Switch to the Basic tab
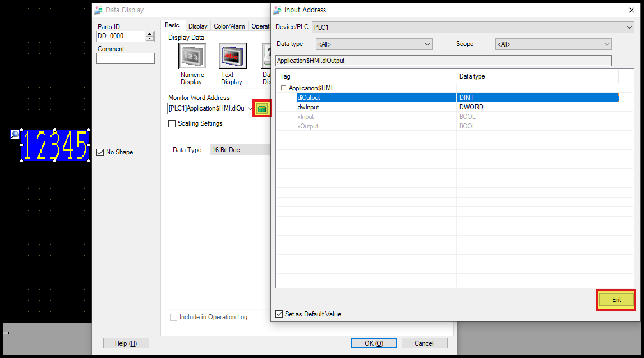The height and width of the screenshot is (358, 644). pyautogui.click(x=172, y=25)
